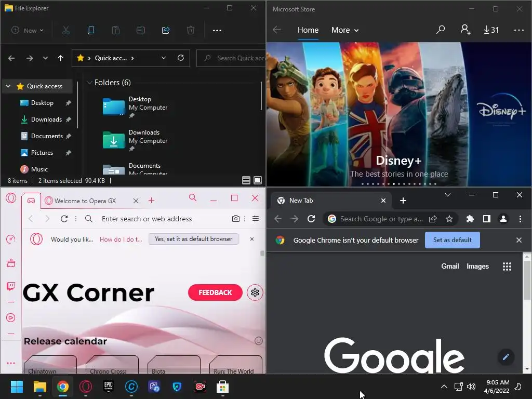
Task: Open Easy setup sliders icon in Opera GX
Action: pos(256,219)
